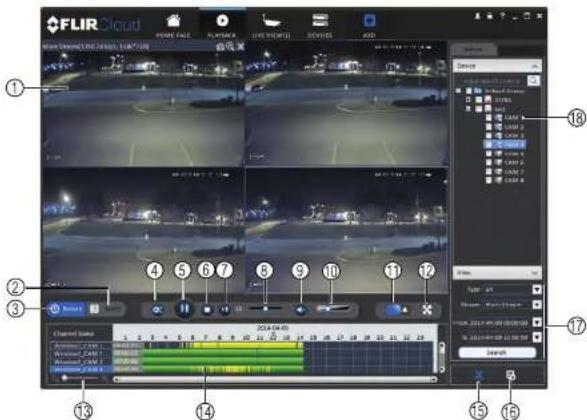Open the Stream dropdown
The width and height of the screenshot is (587, 420).
click(537, 305)
